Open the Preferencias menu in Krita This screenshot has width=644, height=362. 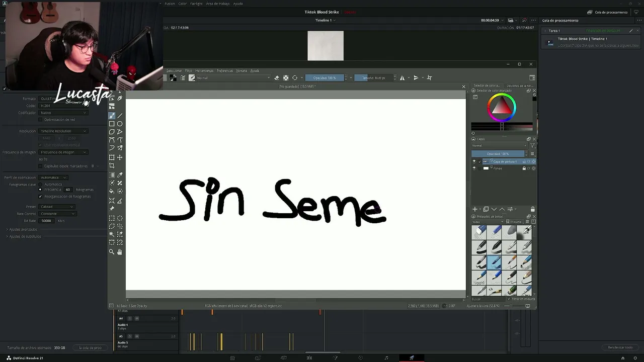tap(225, 70)
